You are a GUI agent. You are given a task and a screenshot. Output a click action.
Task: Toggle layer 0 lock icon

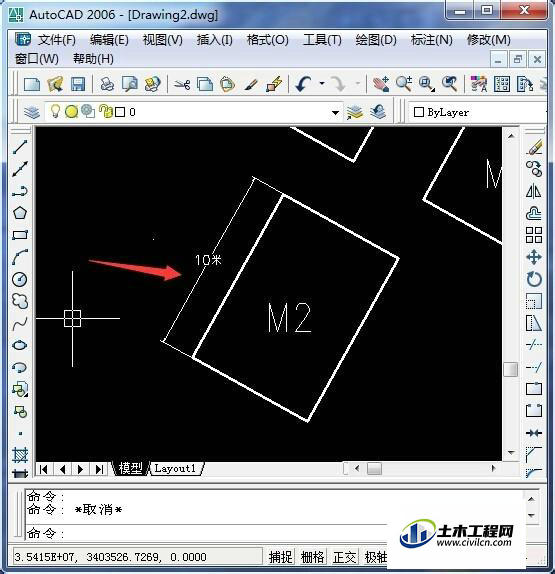pos(106,111)
